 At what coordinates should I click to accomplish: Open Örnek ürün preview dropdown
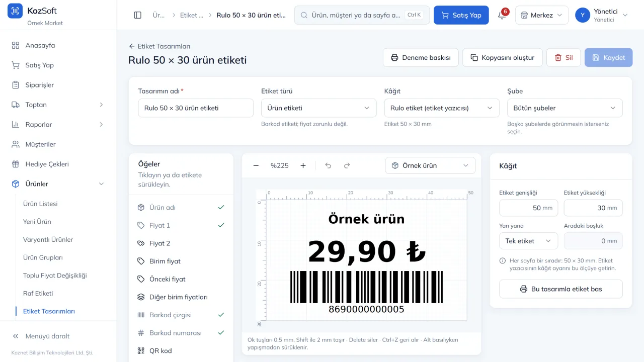pyautogui.click(x=430, y=165)
